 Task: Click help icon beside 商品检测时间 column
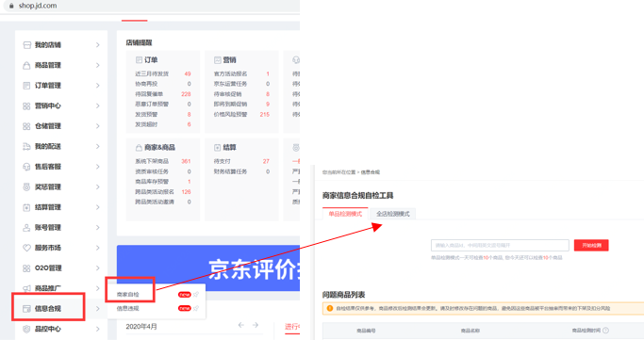click(605, 331)
